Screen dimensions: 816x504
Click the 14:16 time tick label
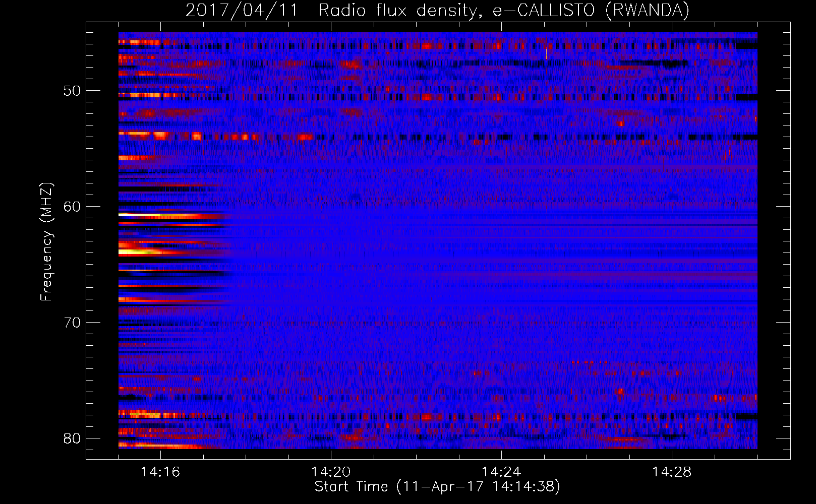tap(160, 472)
